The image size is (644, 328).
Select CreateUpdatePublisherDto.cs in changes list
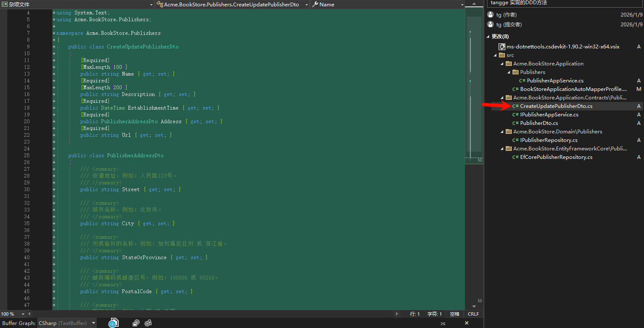pyautogui.click(x=556, y=106)
